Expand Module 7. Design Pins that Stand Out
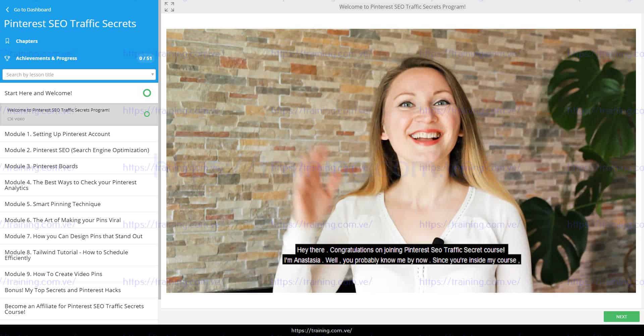Viewport: 644px width, 336px height. [x=79, y=236]
